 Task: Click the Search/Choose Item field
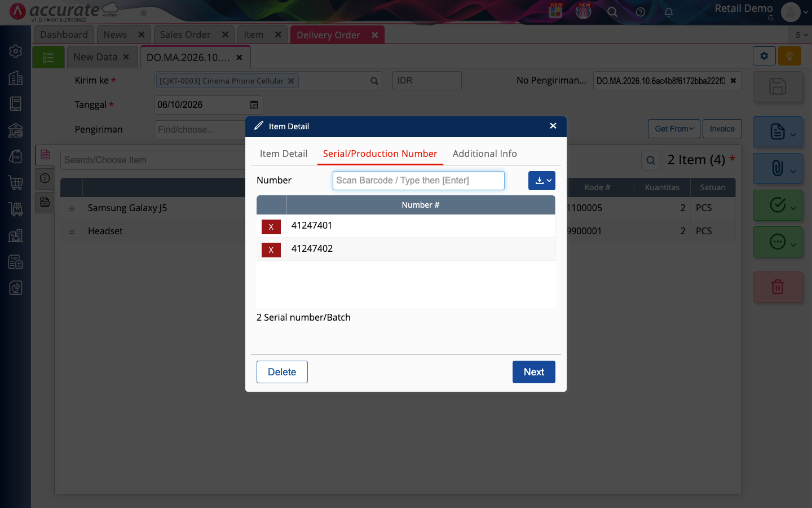click(153, 160)
